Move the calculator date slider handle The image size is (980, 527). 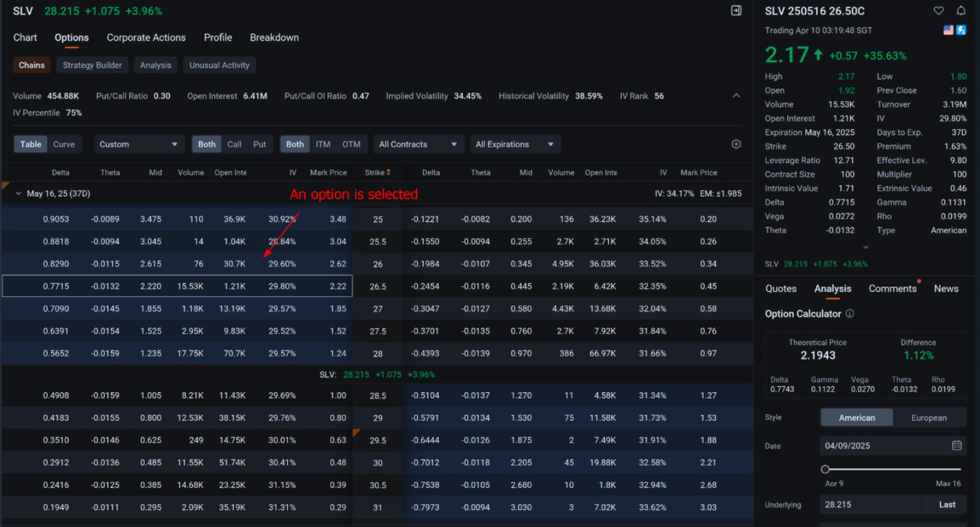tap(825, 469)
